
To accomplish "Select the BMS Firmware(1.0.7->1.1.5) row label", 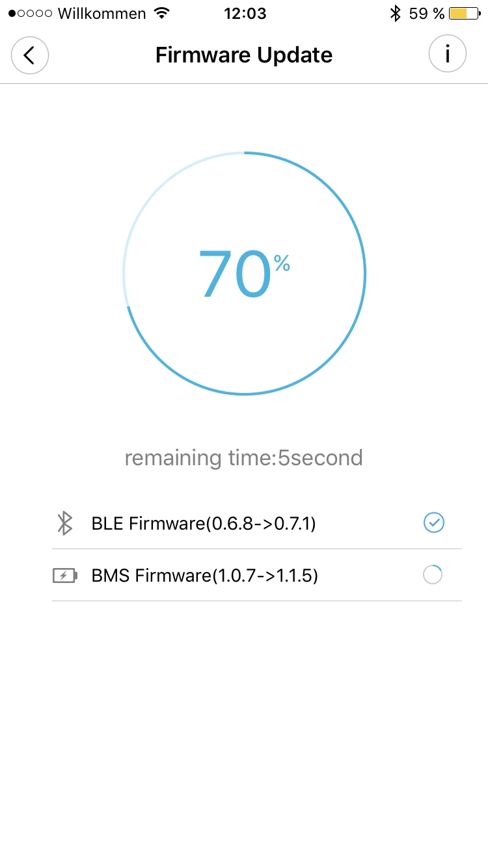I will coord(205,575).
